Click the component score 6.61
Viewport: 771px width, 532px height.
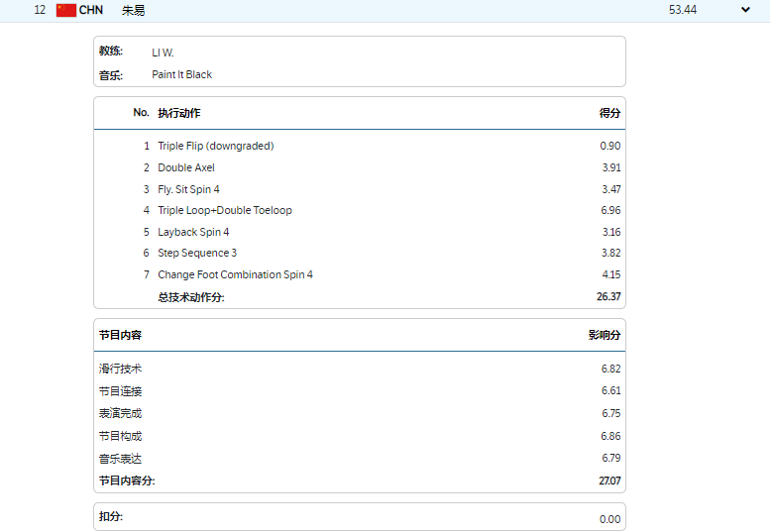610,391
